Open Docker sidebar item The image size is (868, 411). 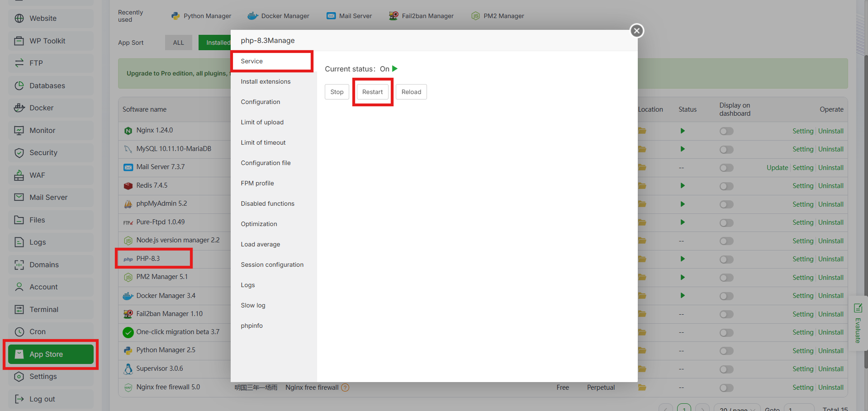[x=51, y=108]
